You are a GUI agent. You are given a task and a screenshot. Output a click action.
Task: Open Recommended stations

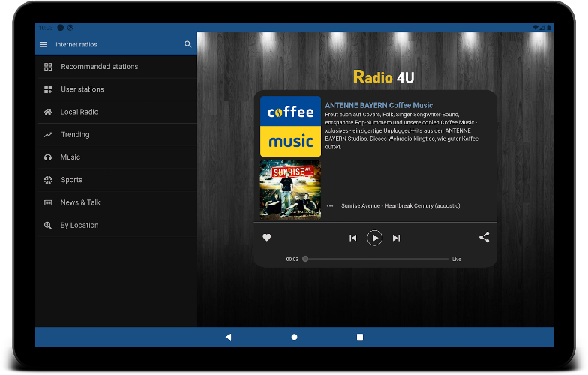99,67
